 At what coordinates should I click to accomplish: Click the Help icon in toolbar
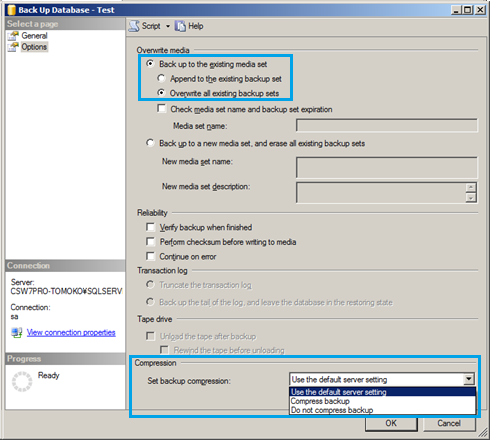click(180, 26)
